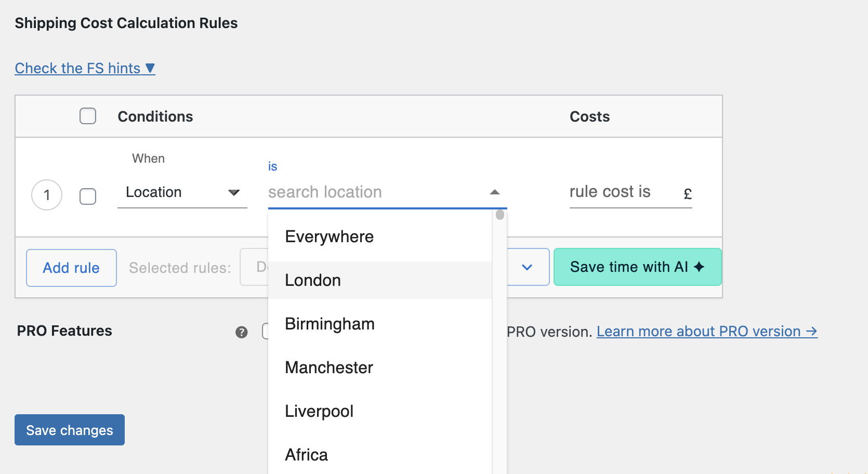Image resolution: width=868 pixels, height=474 pixels.
Task: Click the help question mark icon
Action: tap(241, 331)
